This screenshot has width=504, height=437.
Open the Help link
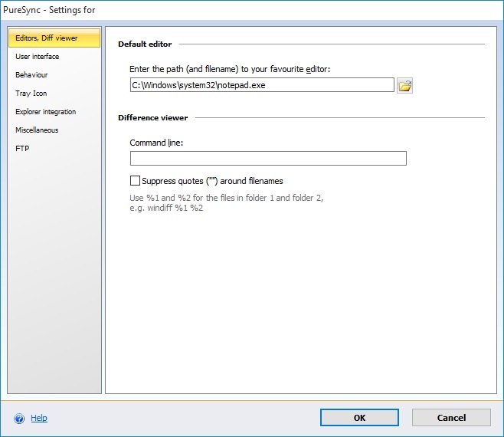(x=39, y=418)
